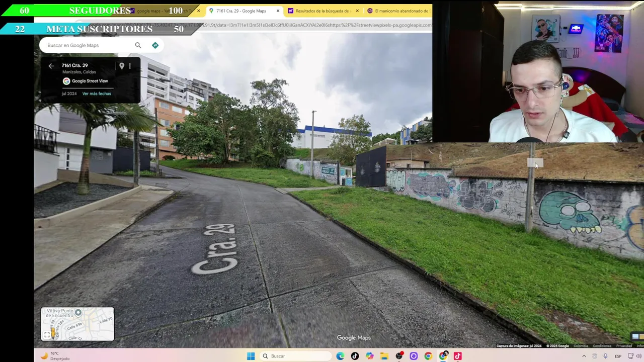644x362 pixels.
Task: Open directions with the blue diamond icon
Action: click(x=155, y=45)
